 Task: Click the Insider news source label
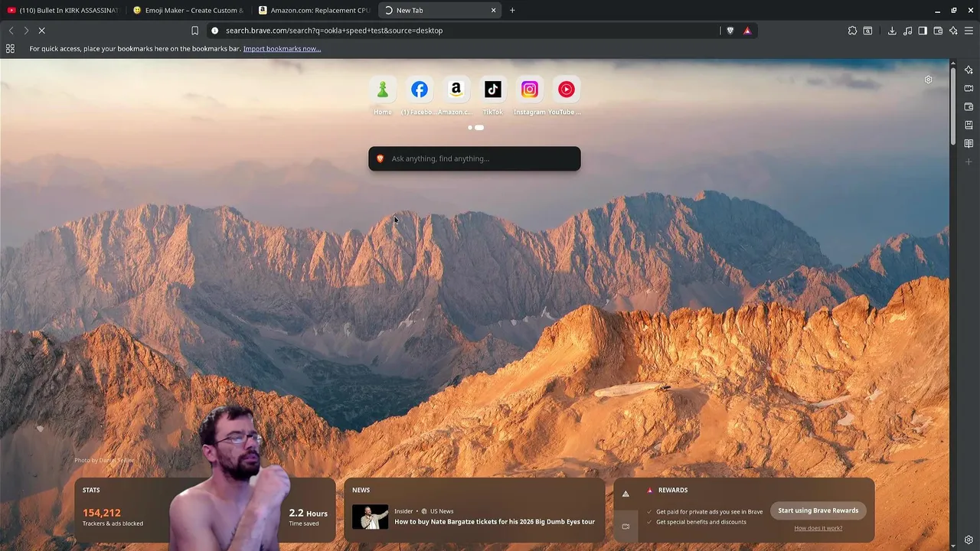[x=403, y=511]
